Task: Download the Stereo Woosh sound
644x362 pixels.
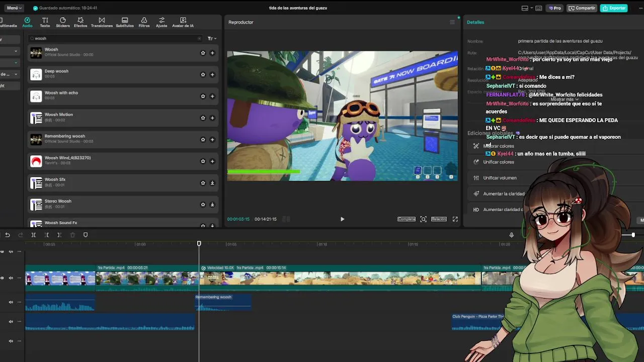Action: (212, 205)
